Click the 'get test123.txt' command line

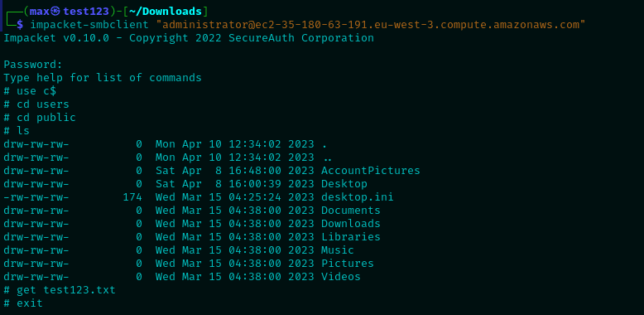[x=60, y=290]
